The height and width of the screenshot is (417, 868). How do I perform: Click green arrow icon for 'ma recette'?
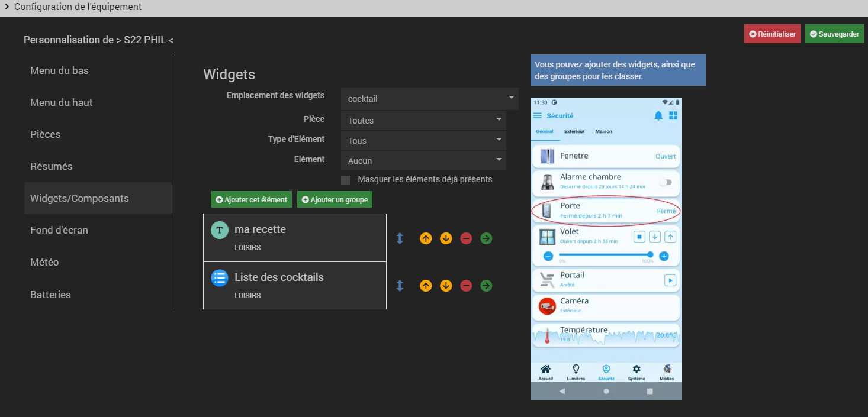tap(486, 238)
